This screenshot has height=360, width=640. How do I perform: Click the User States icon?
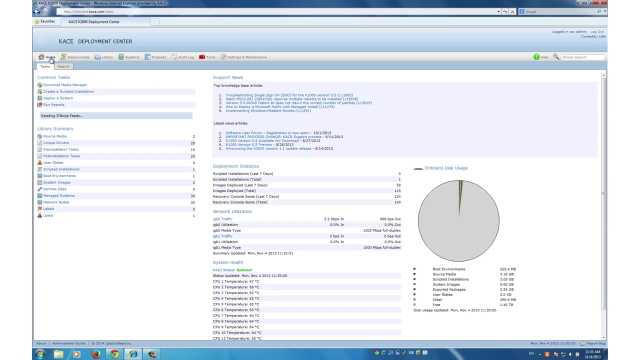40,162
